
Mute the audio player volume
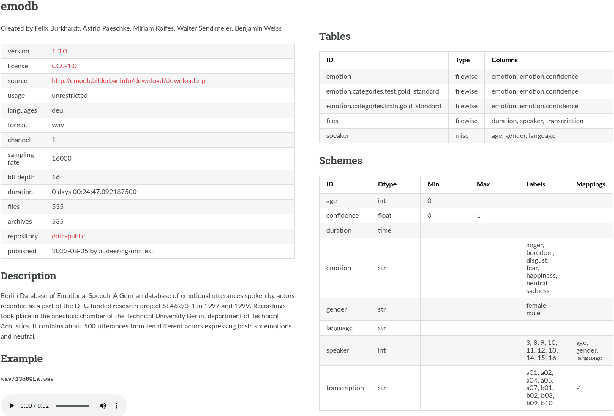click(101, 405)
